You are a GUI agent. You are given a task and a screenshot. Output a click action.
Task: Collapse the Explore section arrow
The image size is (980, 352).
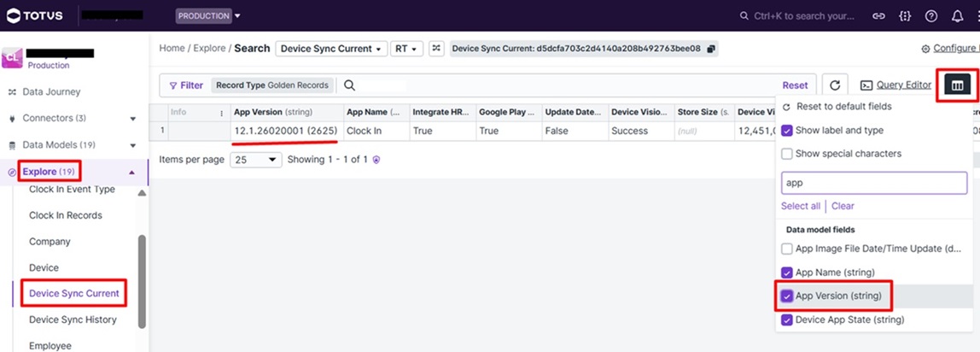click(132, 172)
